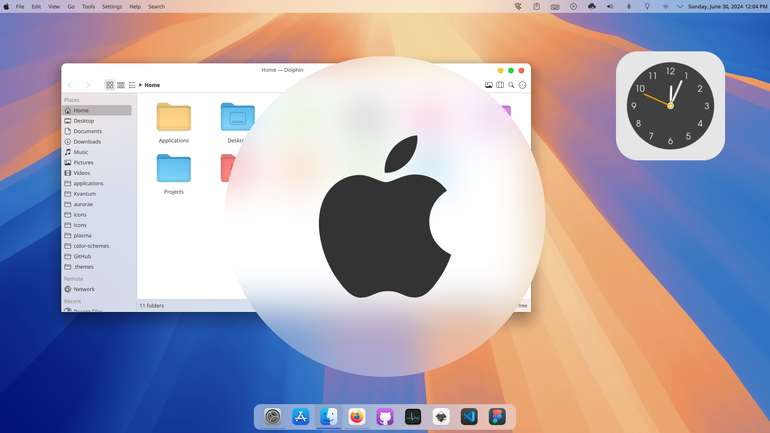The width and height of the screenshot is (770, 433).
Task: Go forward in Dolphin navigation
Action: (x=88, y=85)
